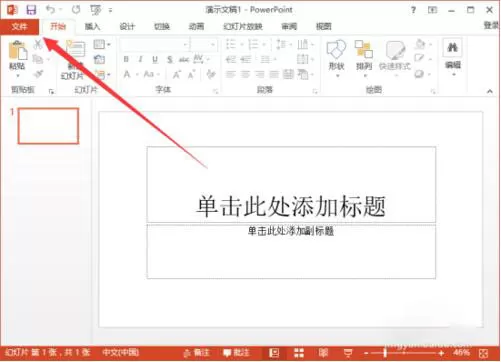Open the 排列 (Arrange) menu
Image resolution: width=501 pixels, height=362 pixels.
pyautogui.click(x=363, y=58)
